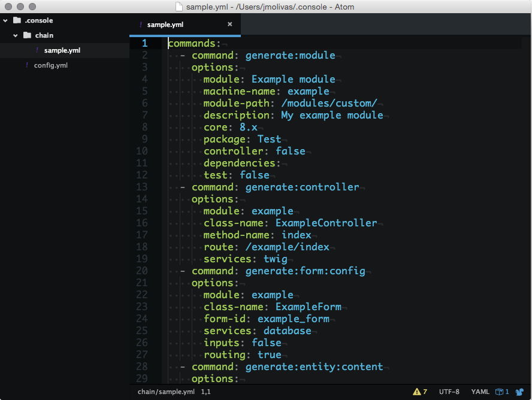Viewport: 532px width, 400px height.
Task: Click the 'method-name' key
Action: (237, 235)
